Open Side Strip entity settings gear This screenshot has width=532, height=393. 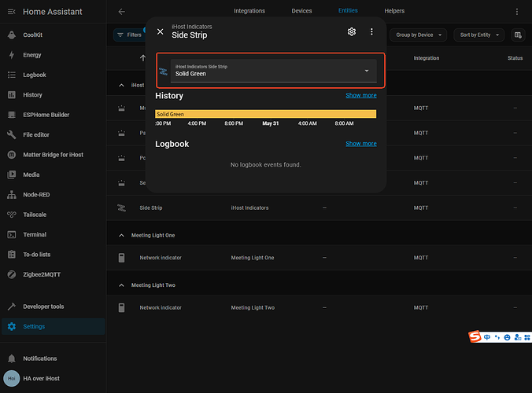(352, 32)
